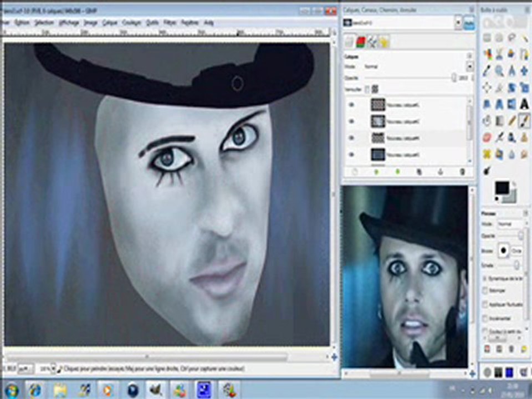Switch to the Channels tab
Screen dimensions: 532x399
point(361,42)
